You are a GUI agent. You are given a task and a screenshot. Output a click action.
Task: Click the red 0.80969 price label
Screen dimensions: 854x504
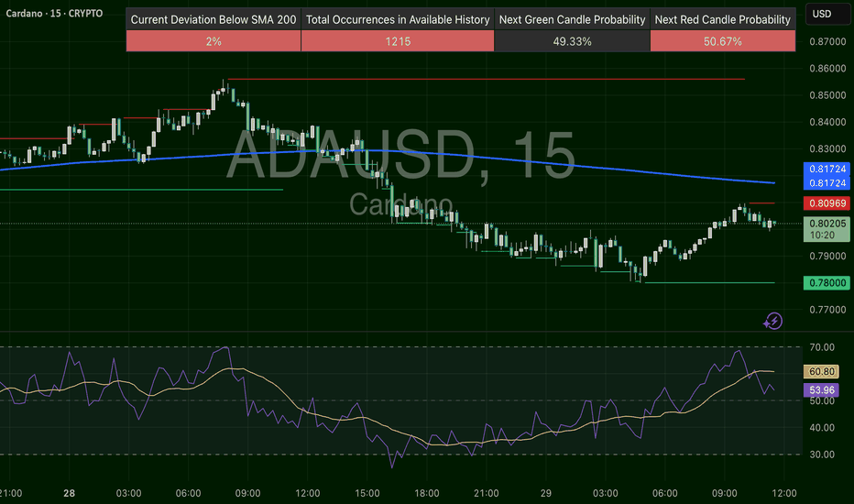pos(827,203)
